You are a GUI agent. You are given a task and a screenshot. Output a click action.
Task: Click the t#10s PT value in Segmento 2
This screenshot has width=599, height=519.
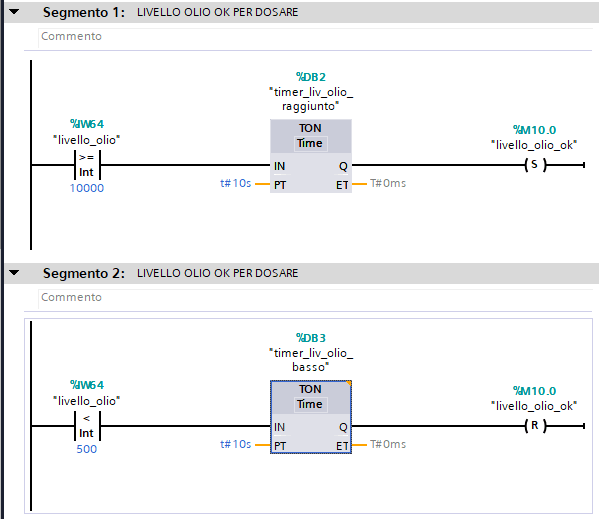point(236,444)
